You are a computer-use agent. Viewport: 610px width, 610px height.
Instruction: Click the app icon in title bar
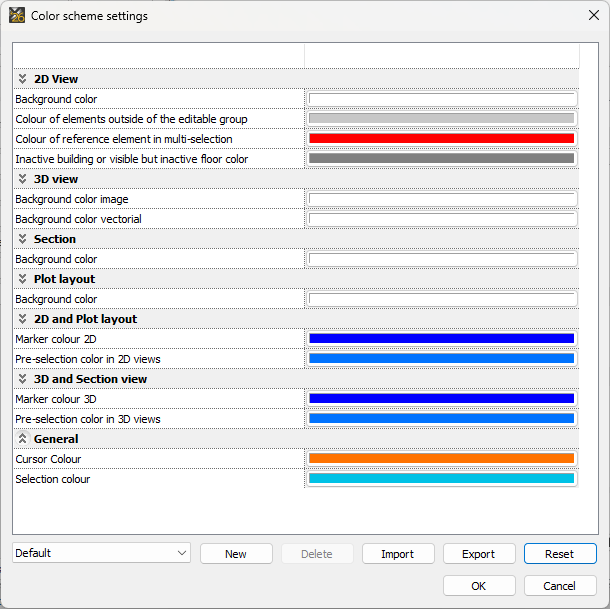(17, 16)
